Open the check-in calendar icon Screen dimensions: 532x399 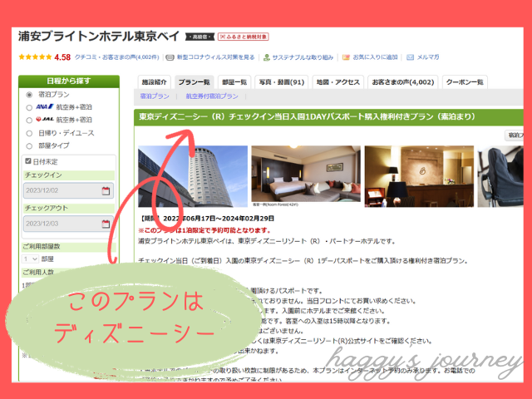tap(106, 190)
